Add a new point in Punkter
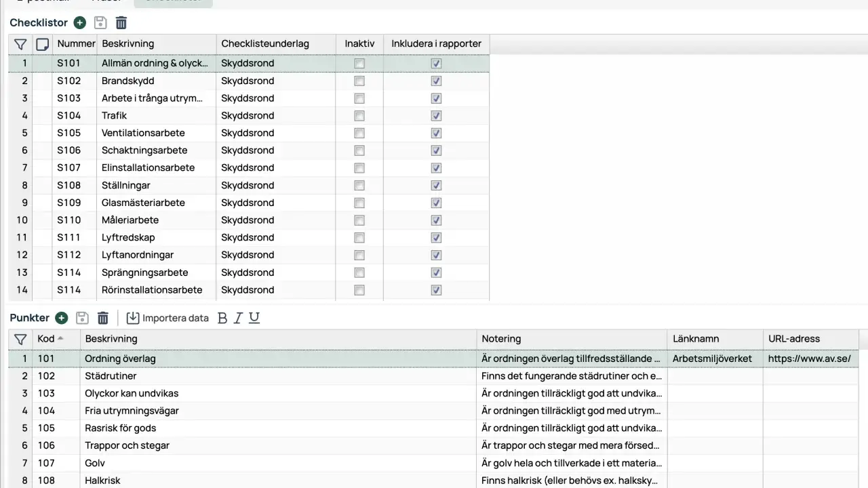 (62, 318)
